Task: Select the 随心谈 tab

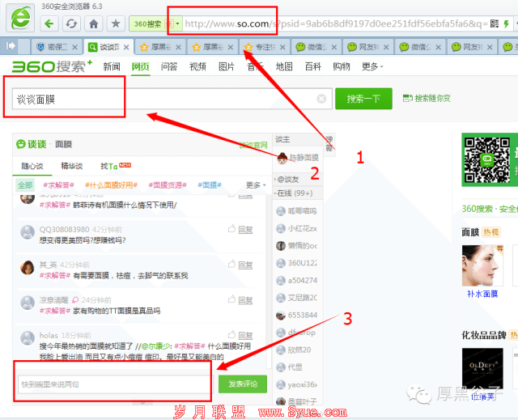Action: (32, 166)
